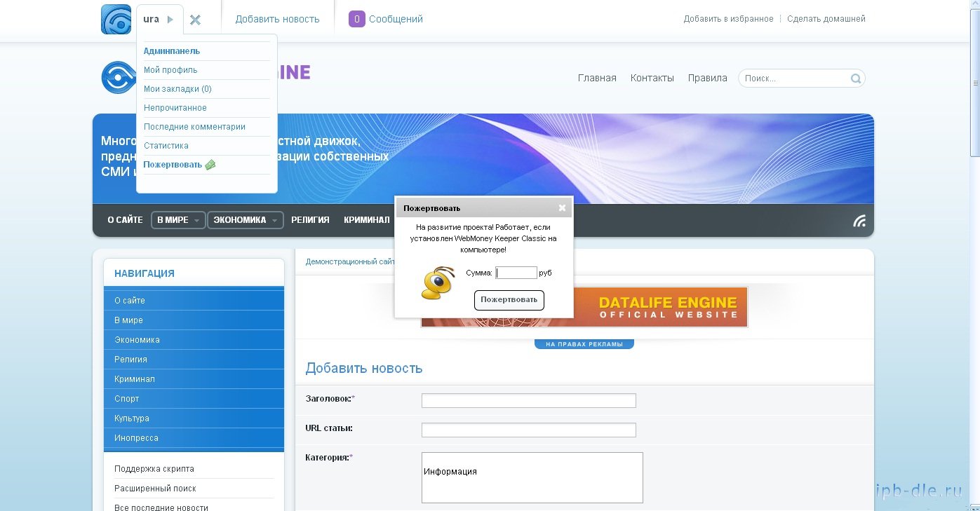Select Мои закладки in user menu
980x511 pixels.
pyautogui.click(x=177, y=89)
